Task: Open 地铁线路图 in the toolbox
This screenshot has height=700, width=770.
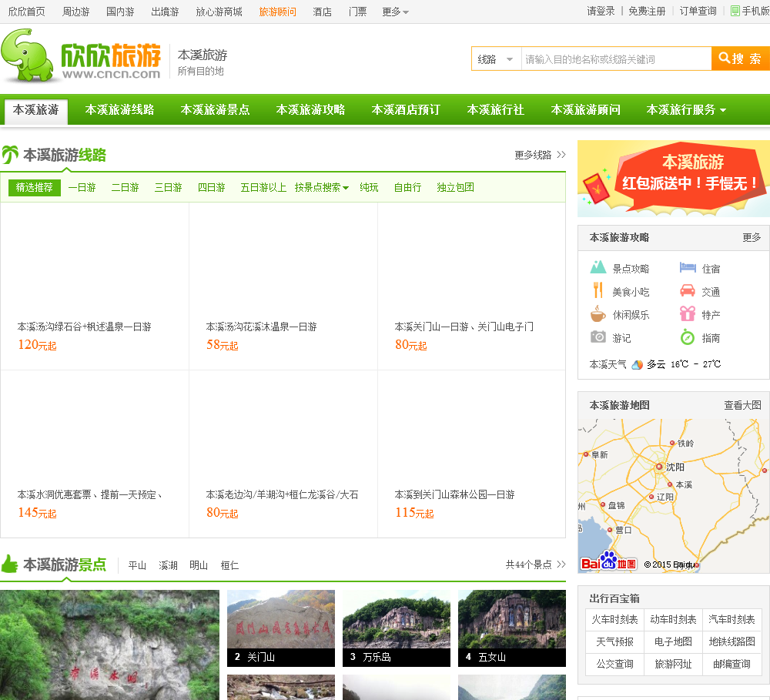Action: point(731,641)
